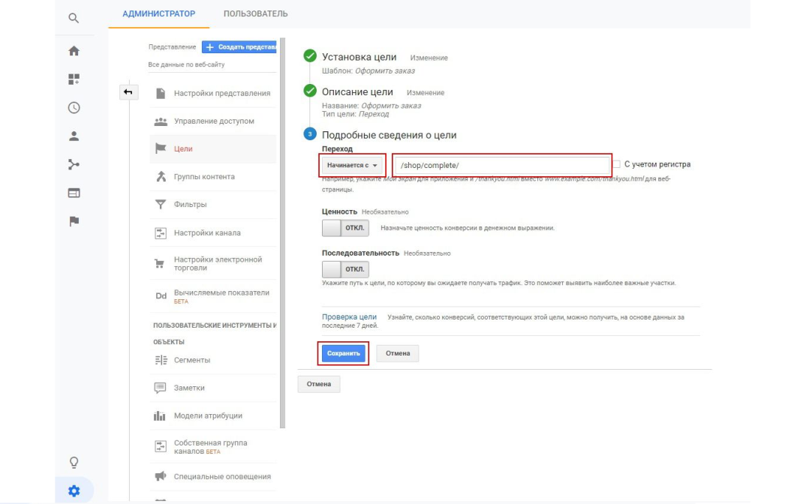812x504 pixels.
Task: Click the icon beside Собственная группа каналов
Action: [x=161, y=446]
